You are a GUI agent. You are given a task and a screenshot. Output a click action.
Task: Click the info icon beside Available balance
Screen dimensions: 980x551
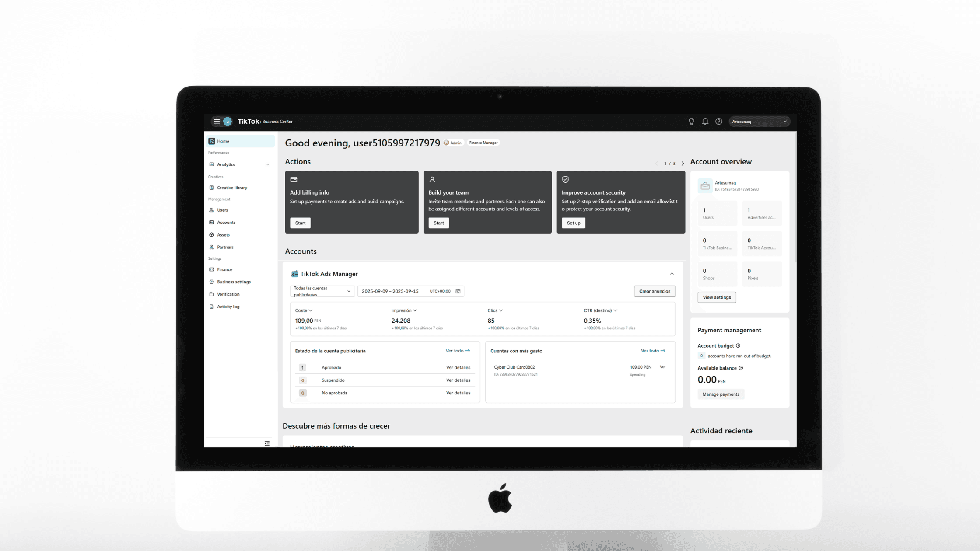[x=741, y=368]
